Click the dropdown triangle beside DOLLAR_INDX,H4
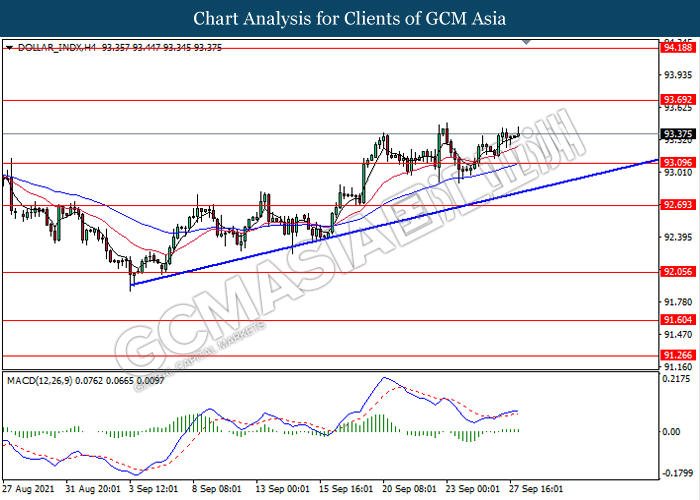This screenshot has width=700, height=500. coord(9,47)
